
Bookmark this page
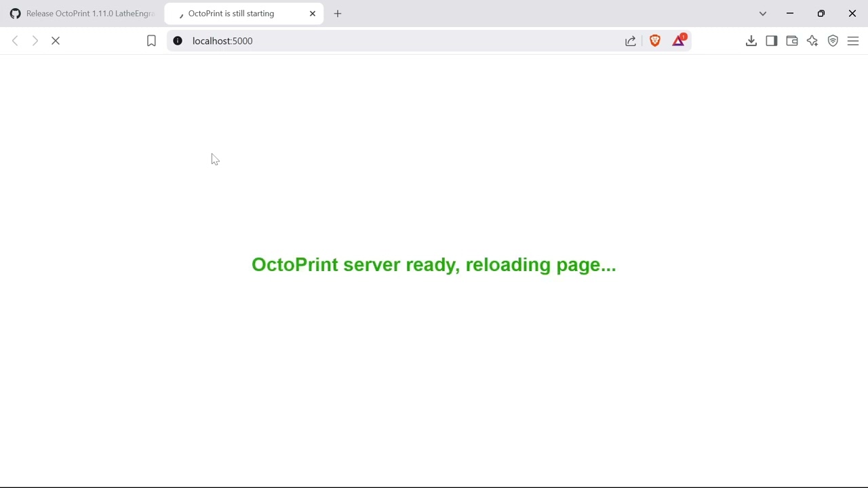tap(151, 41)
